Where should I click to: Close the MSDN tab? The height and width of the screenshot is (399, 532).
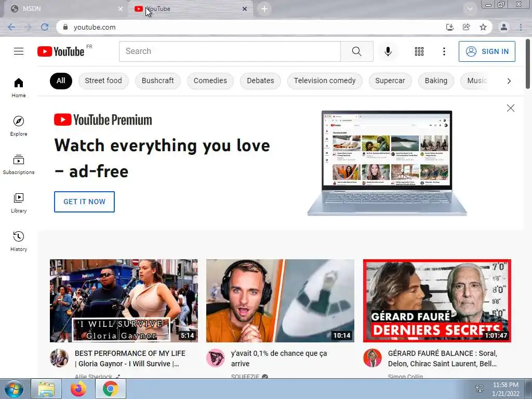click(121, 9)
